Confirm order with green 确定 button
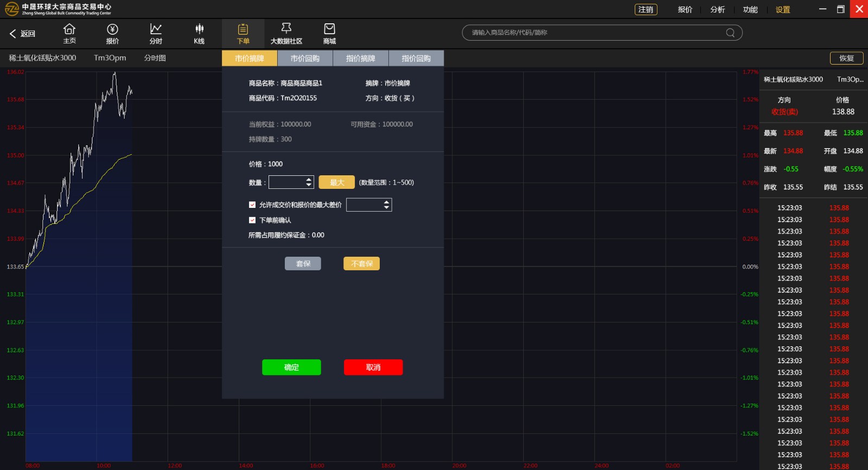The height and width of the screenshot is (470, 868). point(291,367)
